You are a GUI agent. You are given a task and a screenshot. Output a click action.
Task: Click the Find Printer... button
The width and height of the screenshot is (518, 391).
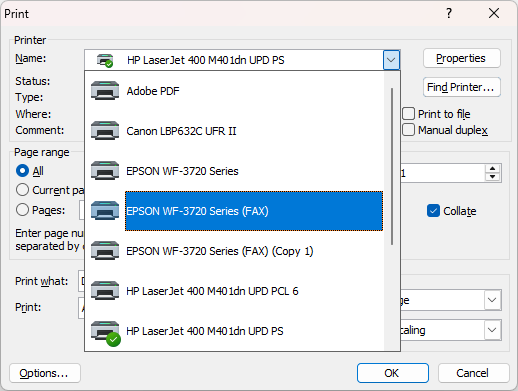[462, 87]
